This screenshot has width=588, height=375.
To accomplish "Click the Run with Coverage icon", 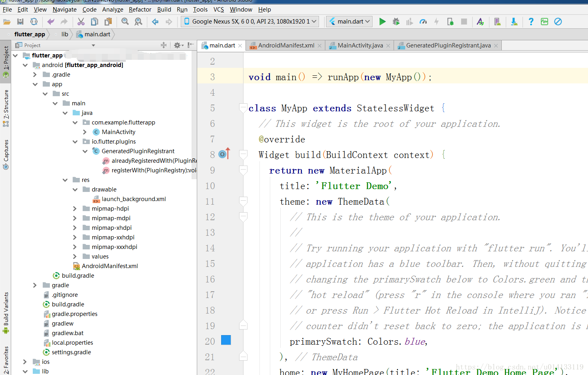I will pyautogui.click(x=410, y=22).
